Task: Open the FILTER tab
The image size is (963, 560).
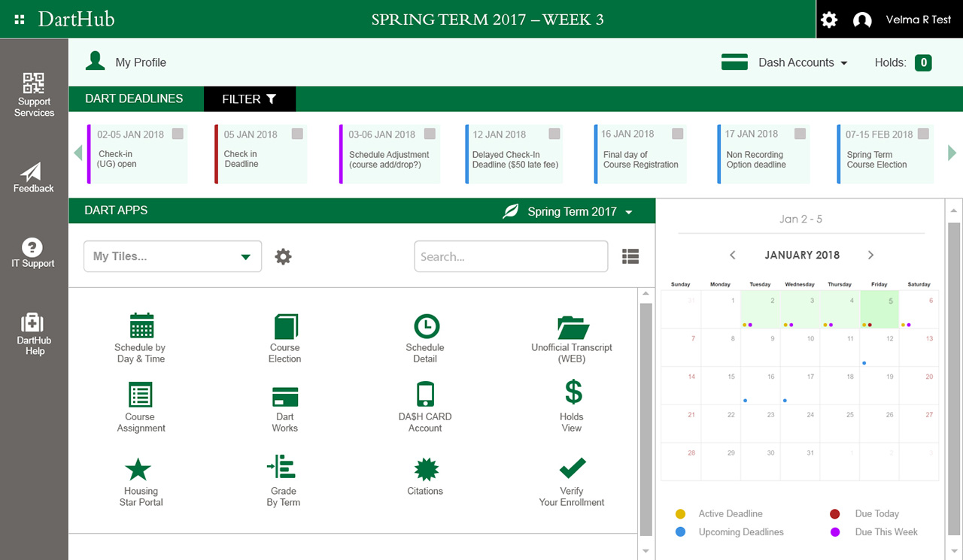Action: pos(250,99)
